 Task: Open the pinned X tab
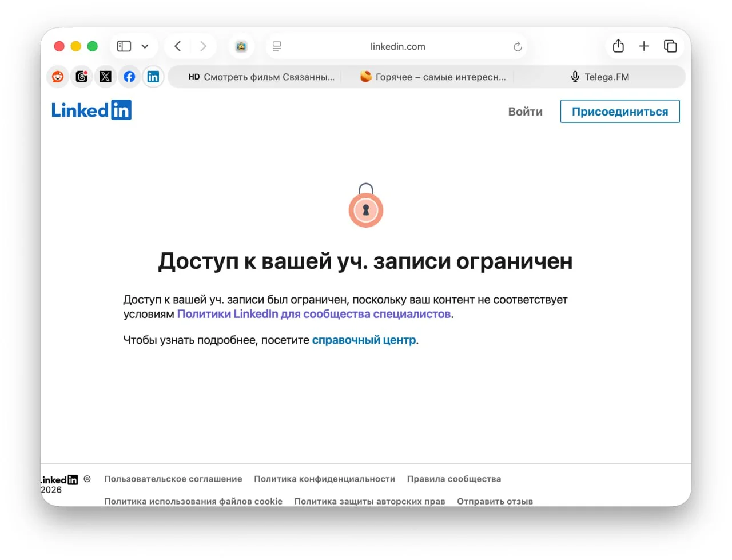click(x=106, y=77)
